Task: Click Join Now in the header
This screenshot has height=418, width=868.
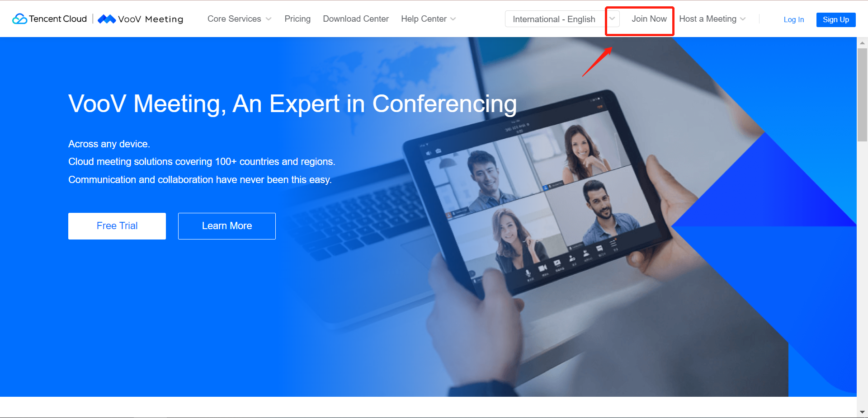Action: (x=649, y=19)
